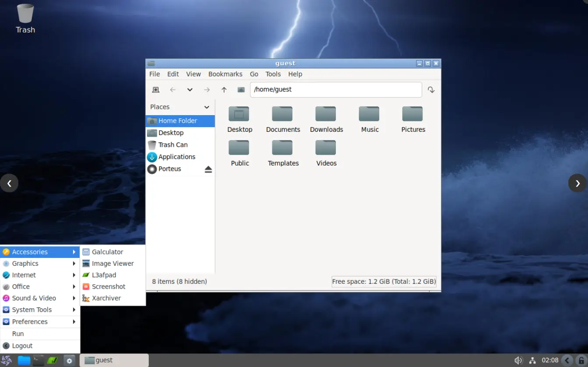Open the settings gear in the taskbar
Image resolution: width=588 pixels, height=367 pixels.
[x=69, y=360]
